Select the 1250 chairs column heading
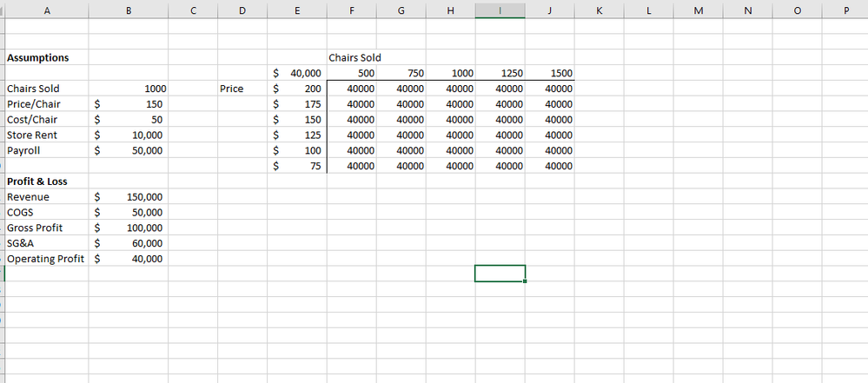The height and width of the screenshot is (383, 868). pos(500,73)
